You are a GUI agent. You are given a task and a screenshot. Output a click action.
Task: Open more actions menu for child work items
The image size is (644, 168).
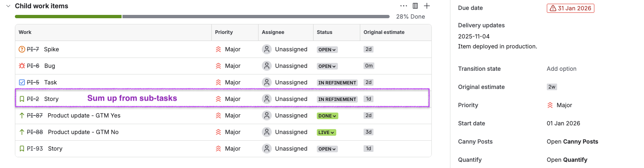(404, 6)
